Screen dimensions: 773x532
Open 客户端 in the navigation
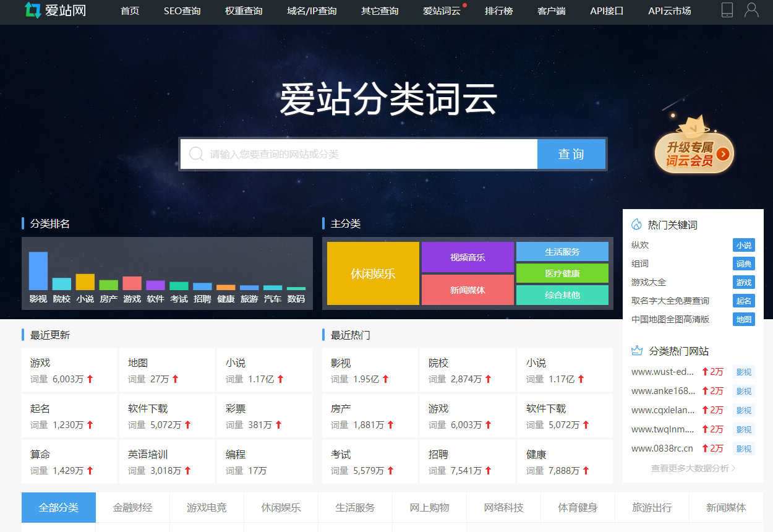(x=552, y=11)
